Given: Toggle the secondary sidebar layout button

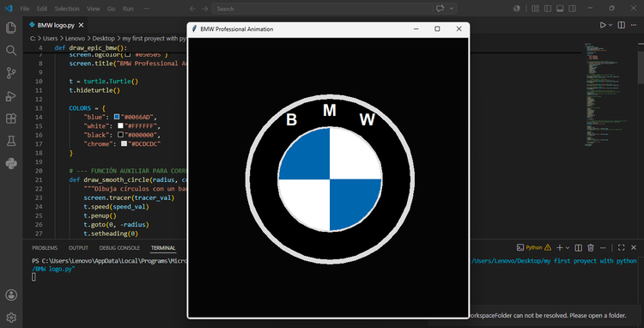Looking at the screenshot, I should [x=572, y=9].
